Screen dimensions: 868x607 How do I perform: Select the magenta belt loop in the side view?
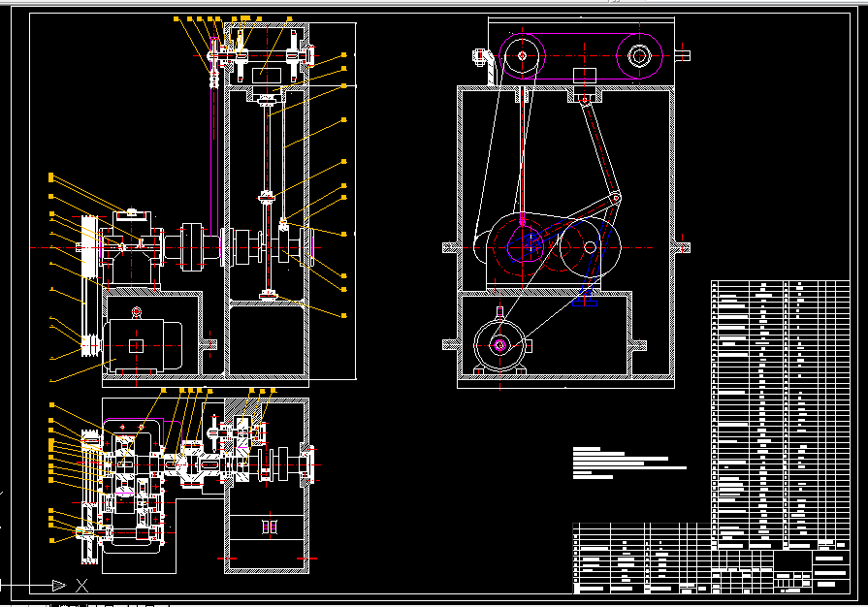(x=581, y=55)
